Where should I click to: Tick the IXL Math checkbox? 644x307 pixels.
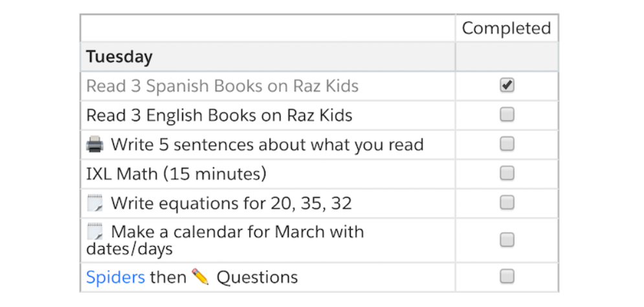coord(507,174)
